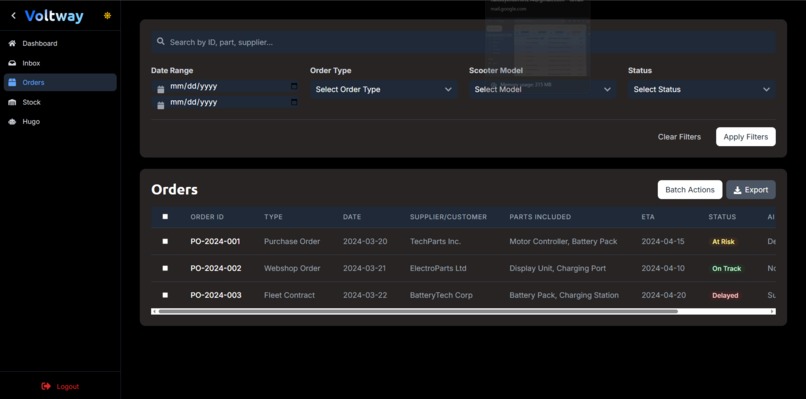
Task: Click Battery Pack, Charging Station cell
Action: tap(564, 295)
